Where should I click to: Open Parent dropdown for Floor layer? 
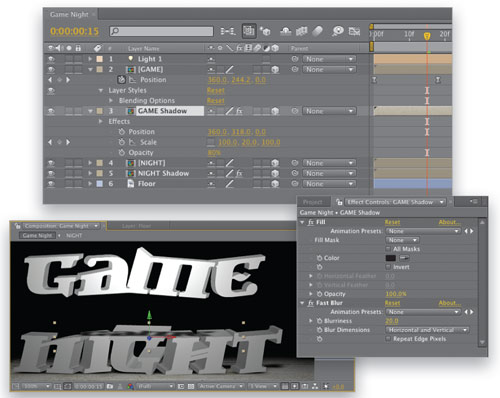coord(329,184)
